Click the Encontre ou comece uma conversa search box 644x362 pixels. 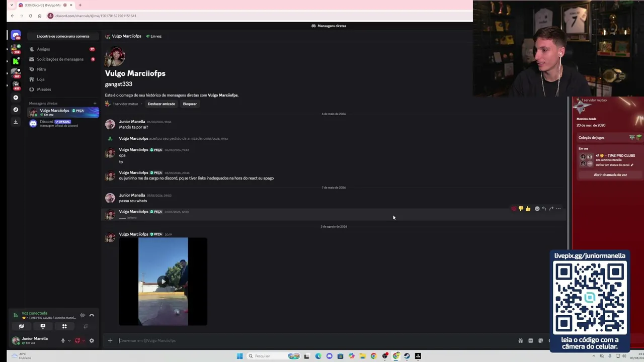tap(63, 36)
